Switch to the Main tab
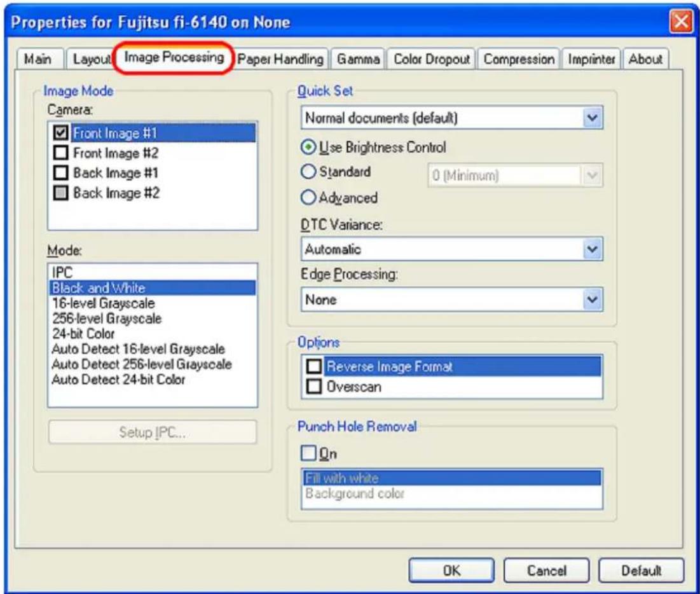The image size is (700, 594). tap(38, 59)
